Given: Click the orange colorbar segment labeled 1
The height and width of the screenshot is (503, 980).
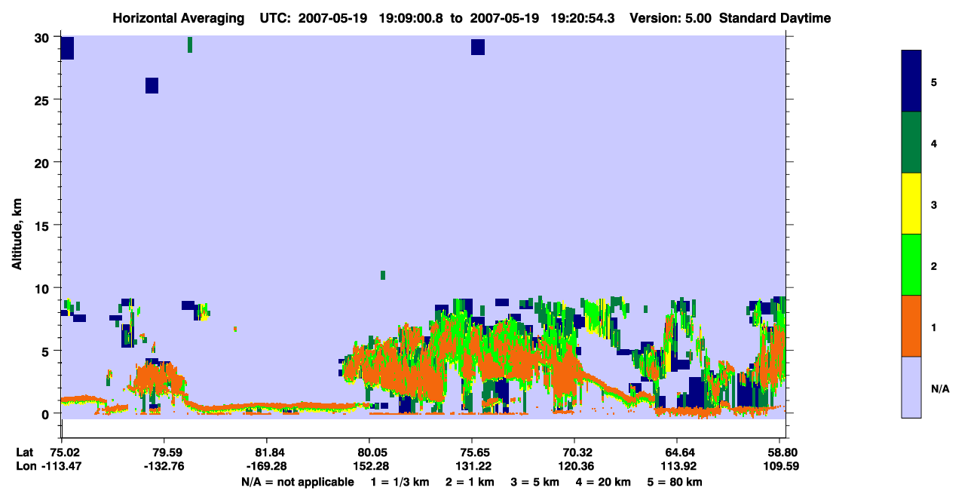Looking at the screenshot, I should coord(911,326).
